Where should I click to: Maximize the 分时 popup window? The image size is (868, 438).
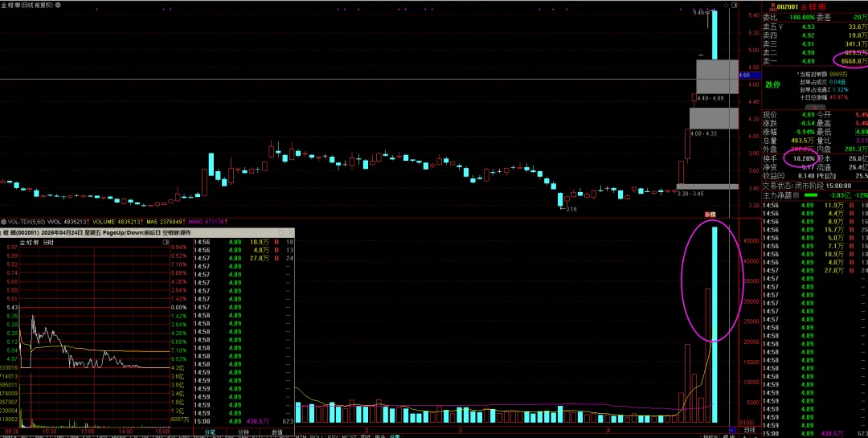281,232
